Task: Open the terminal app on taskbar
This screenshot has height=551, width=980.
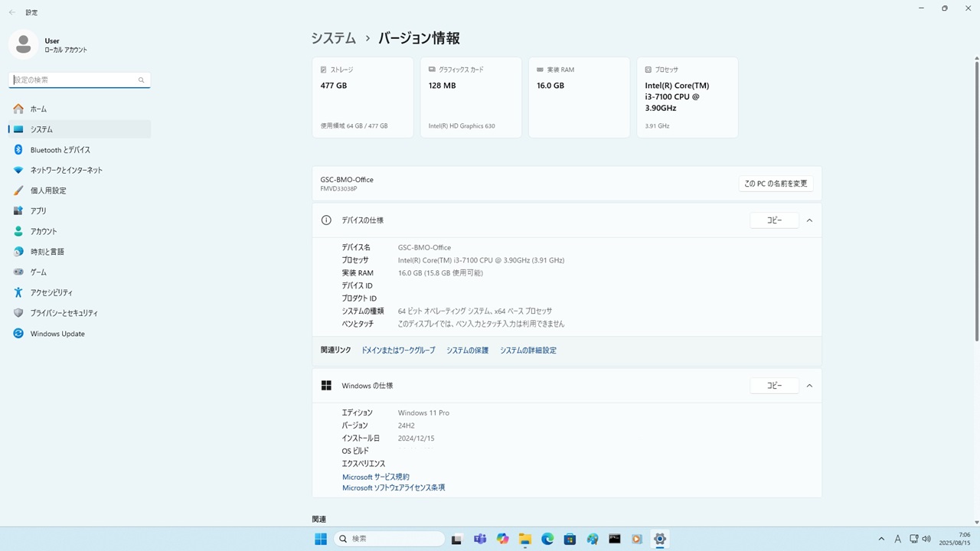Action: (x=615, y=539)
